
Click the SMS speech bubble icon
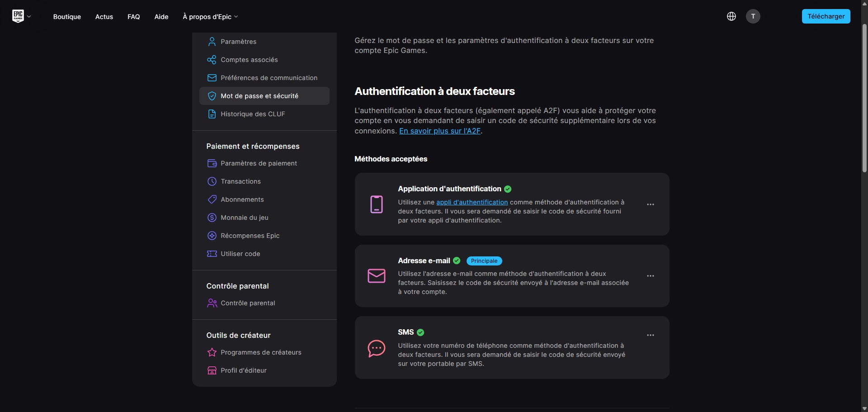coord(376,348)
